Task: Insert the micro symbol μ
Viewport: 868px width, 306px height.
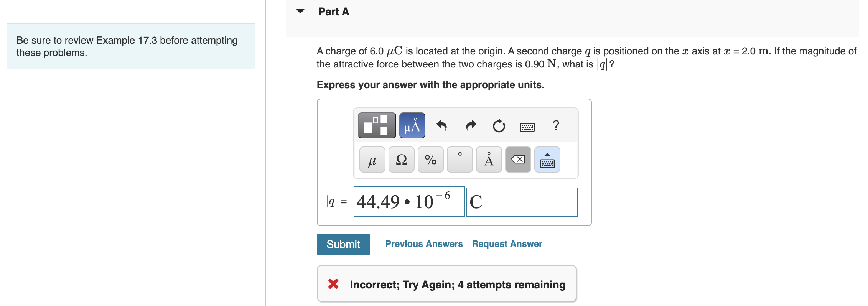Action: pos(372,160)
